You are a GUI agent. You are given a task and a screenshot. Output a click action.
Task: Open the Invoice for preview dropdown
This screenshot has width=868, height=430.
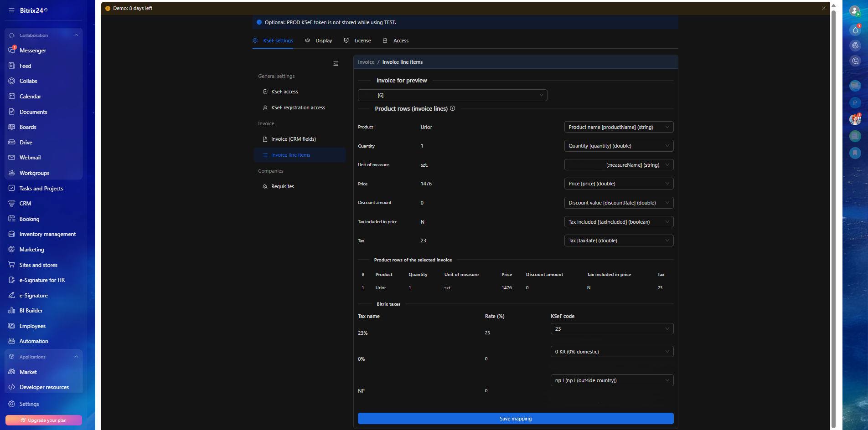tap(452, 95)
